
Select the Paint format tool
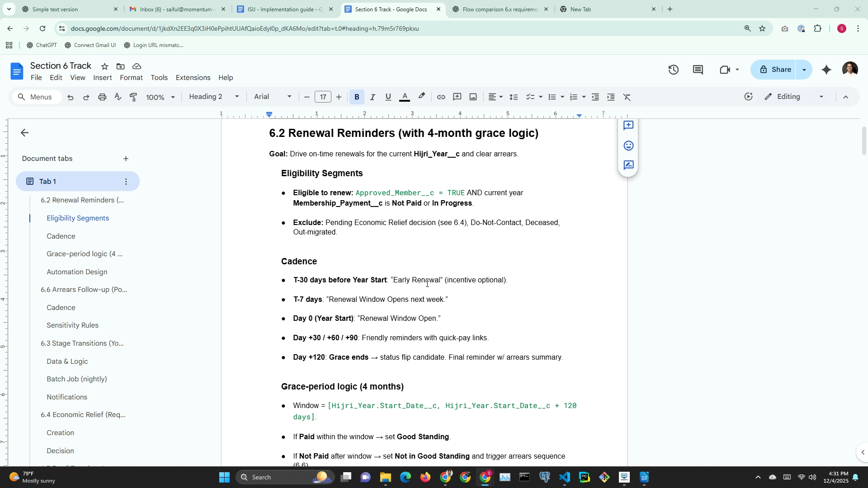(133, 97)
